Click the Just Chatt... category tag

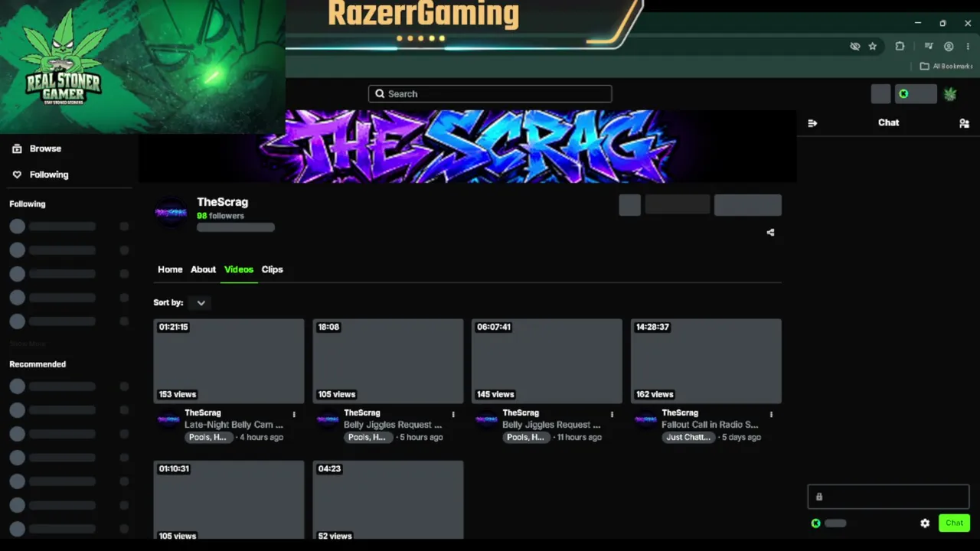[688, 438]
